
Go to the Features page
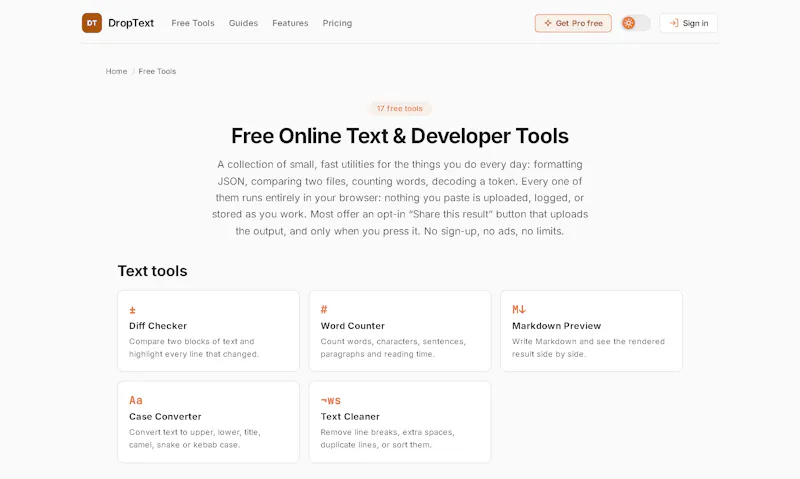[290, 23]
